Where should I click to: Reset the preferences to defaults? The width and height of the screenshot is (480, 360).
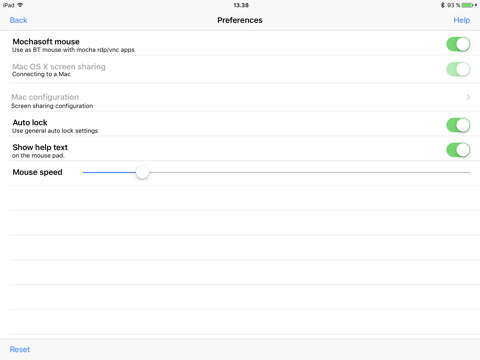(20, 349)
